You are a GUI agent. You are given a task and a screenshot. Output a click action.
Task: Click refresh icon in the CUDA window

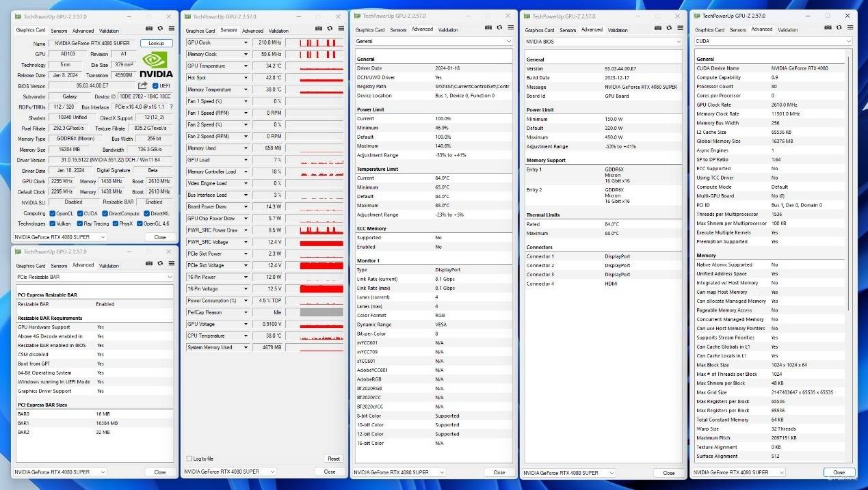point(839,28)
